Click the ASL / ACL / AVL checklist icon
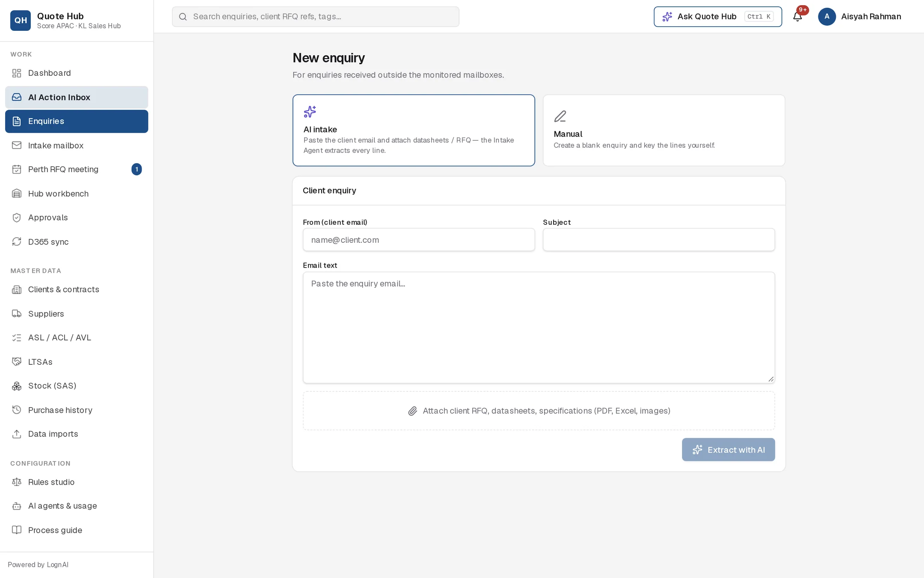924x578 pixels. point(17,338)
